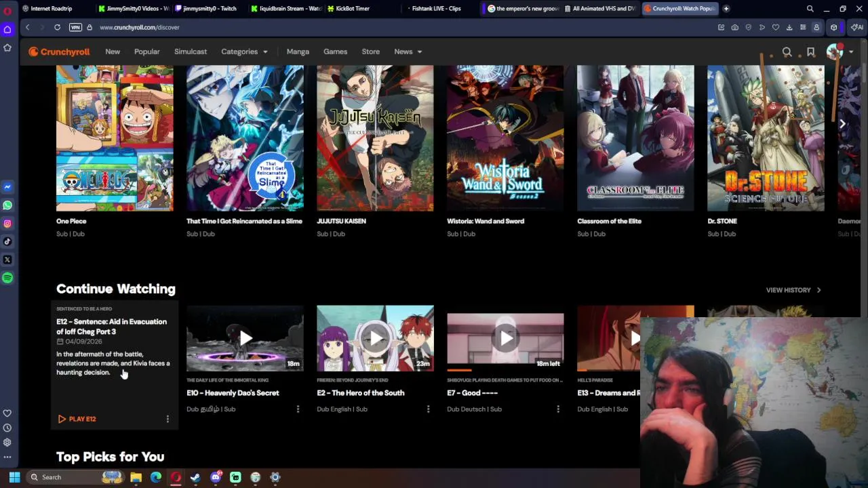
Task: Open the Simulcast nav item
Action: pyautogui.click(x=191, y=52)
